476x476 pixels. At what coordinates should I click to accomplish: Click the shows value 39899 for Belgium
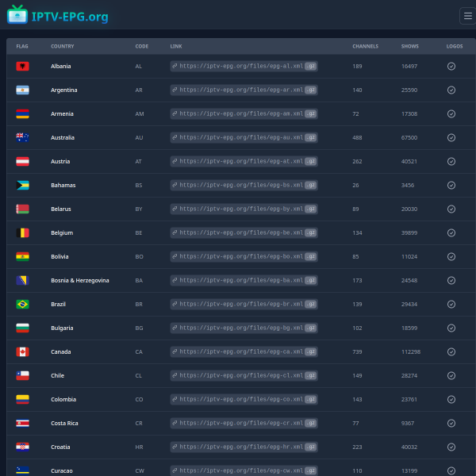(x=409, y=232)
